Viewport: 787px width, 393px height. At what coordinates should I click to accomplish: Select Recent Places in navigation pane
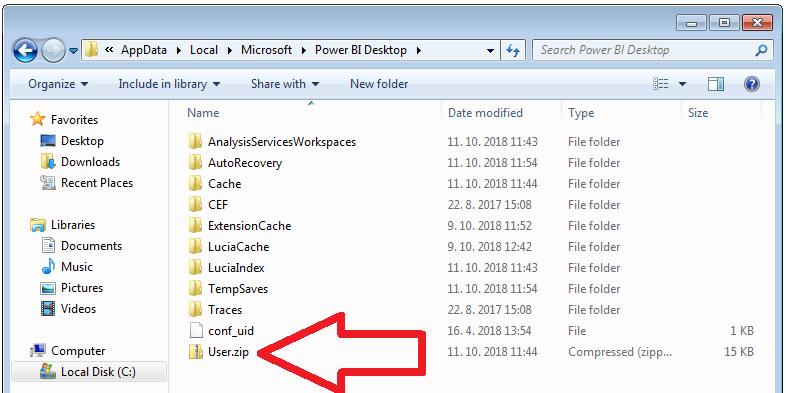click(97, 183)
